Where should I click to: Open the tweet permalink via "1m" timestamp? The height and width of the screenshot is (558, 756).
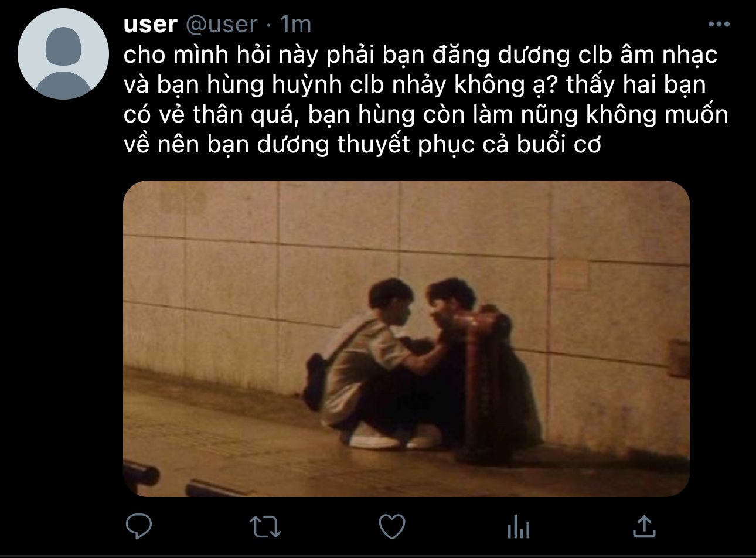click(295, 25)
